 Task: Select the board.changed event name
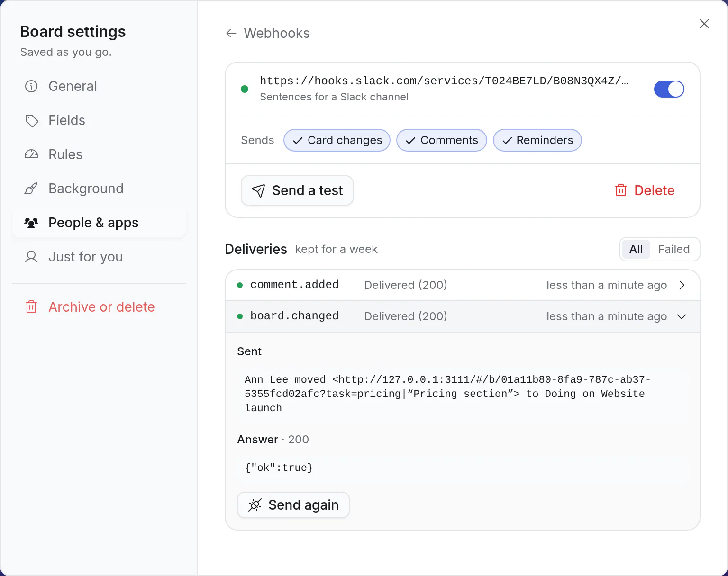tap(294, 316)
